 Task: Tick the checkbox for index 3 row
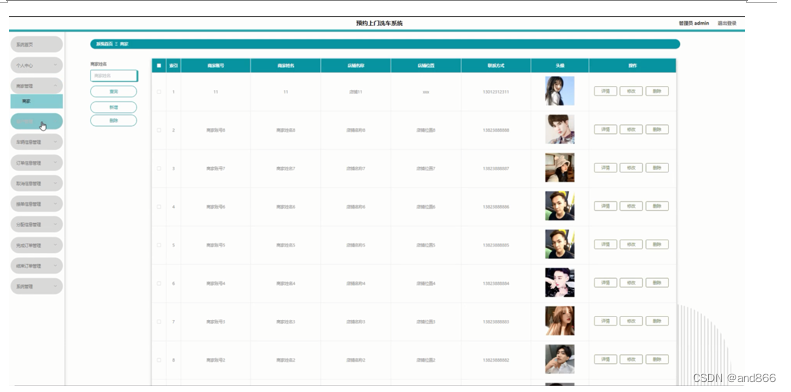click(x=159, y=169)
